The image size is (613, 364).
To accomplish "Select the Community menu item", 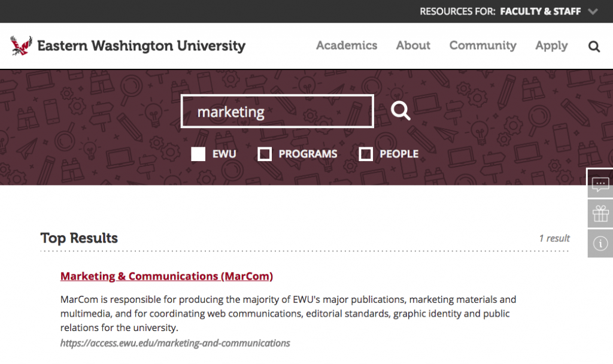I will 482,45.
